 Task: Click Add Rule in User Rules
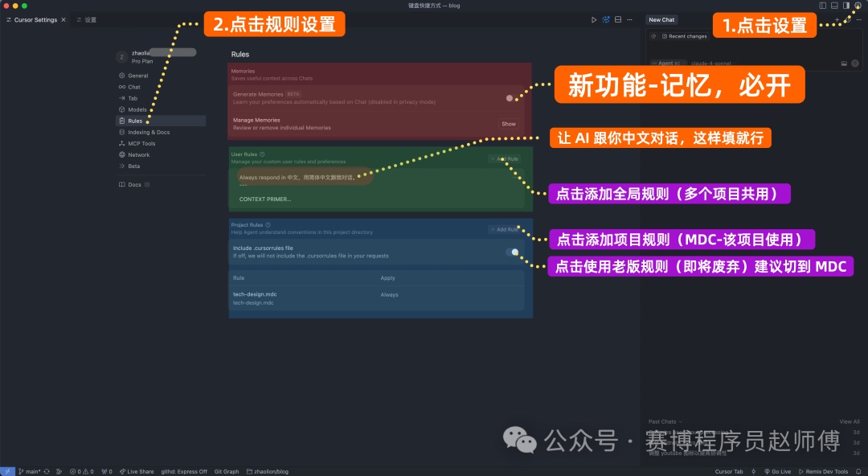click(504, 159)
